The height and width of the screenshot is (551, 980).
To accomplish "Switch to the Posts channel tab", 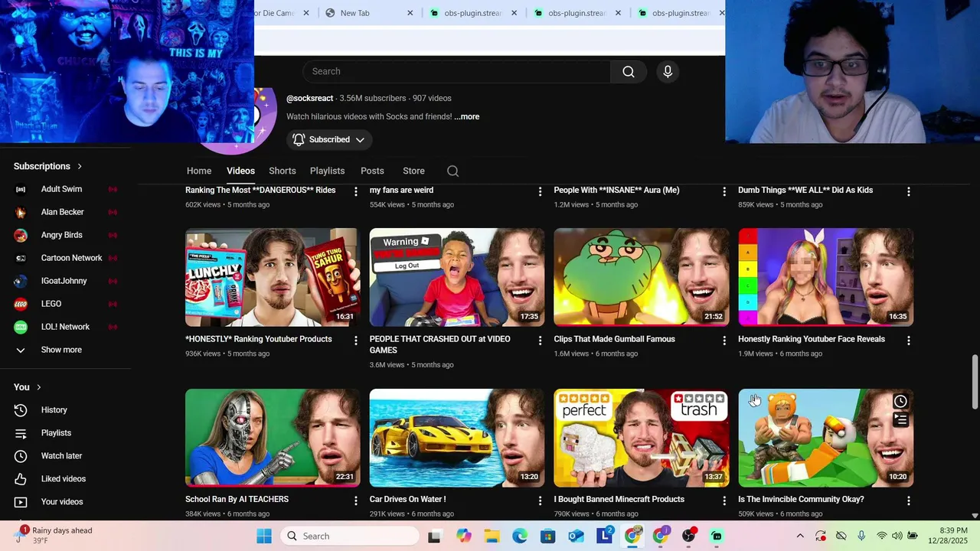I will click(372, 171).
